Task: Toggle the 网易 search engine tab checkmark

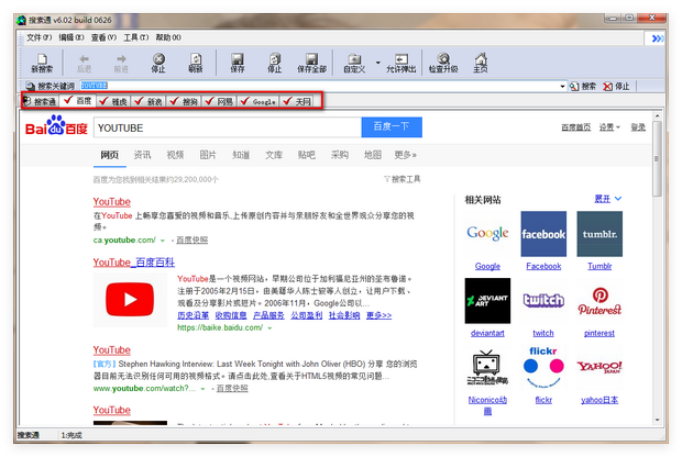Action: tap(209, 101)
